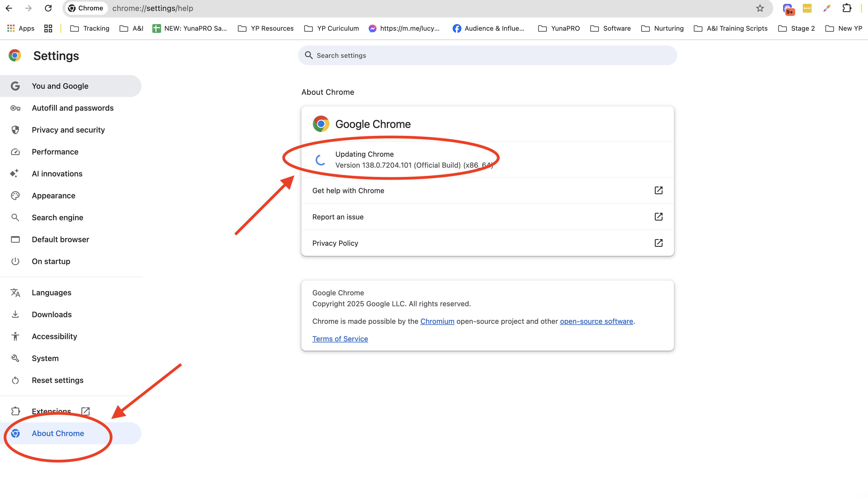Click external link icon for Privacy Policy
The image size is (868, 498).
658,243
